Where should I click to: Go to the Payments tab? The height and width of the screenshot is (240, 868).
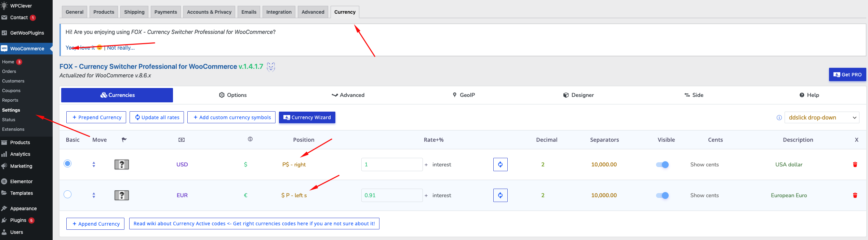(x=166, y=12)
